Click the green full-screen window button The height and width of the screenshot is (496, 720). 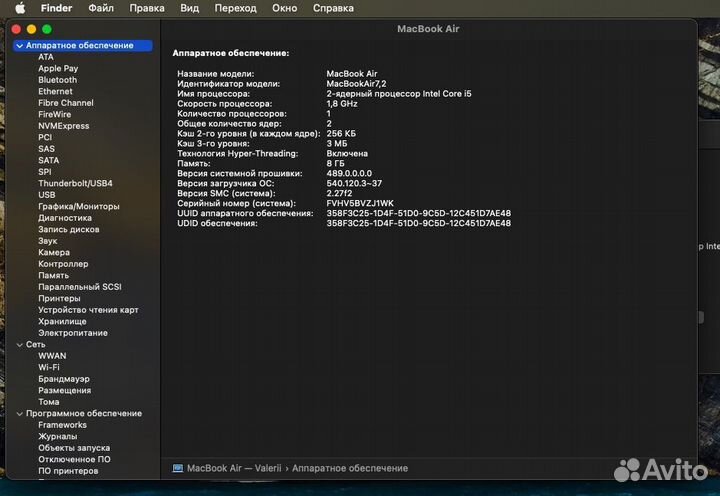click(x=47, y=29)
